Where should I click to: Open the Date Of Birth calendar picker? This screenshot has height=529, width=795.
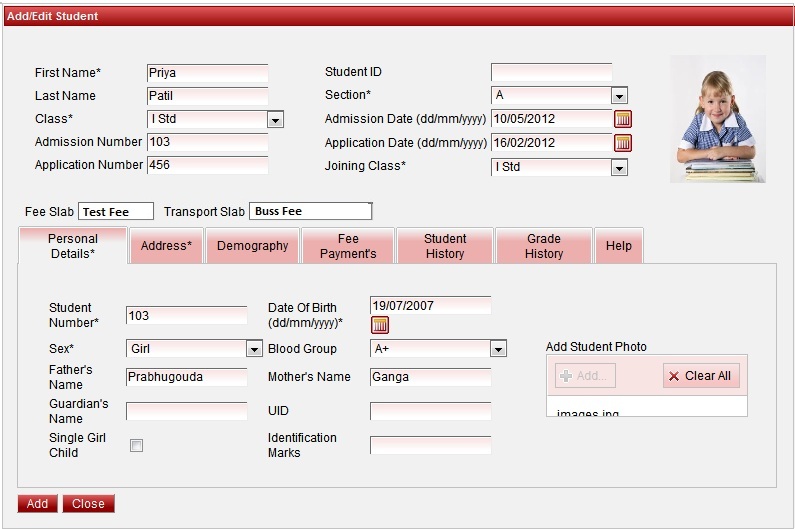380,324
